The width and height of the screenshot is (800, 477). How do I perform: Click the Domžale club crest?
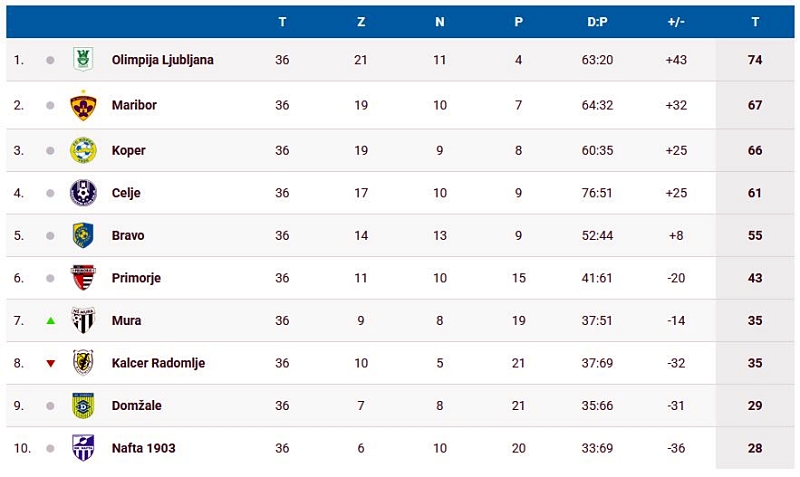[x=83, y=406]
